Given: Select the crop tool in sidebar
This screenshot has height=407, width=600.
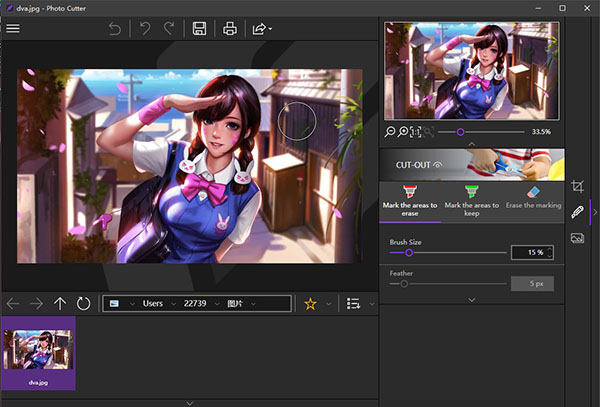Looking at the screenshot, I should click(577, 187).
